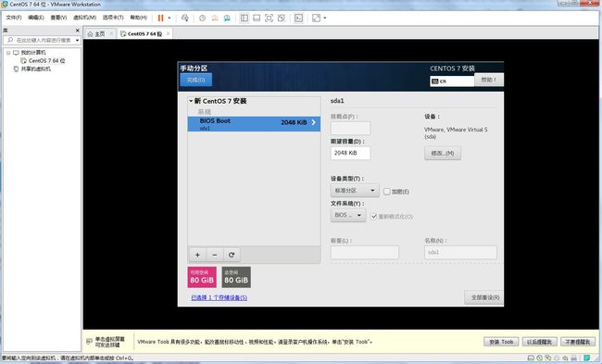
Task: Click the reload partition refresh icon
Action: (232, 255)
